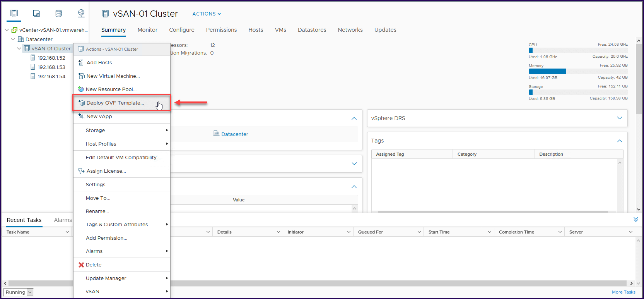
Task: Open Settings from the context menu
Action: click(122, 184)
